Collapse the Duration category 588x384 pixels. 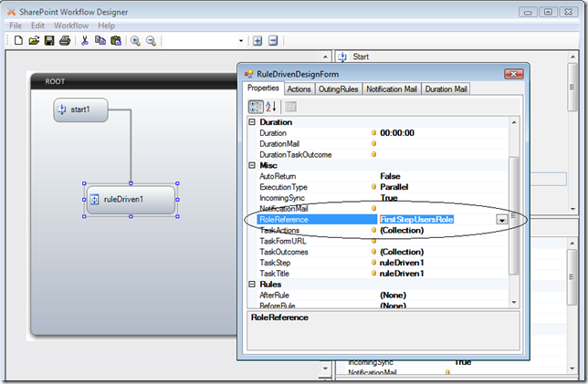pyautogui.click(x=252, y=122)
